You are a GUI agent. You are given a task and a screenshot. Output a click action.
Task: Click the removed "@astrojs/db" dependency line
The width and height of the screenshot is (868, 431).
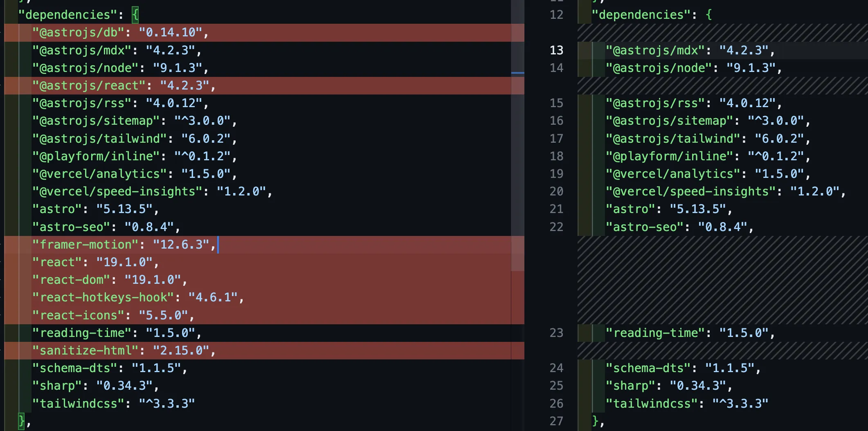pyautogui.click(x=120, y=33)
